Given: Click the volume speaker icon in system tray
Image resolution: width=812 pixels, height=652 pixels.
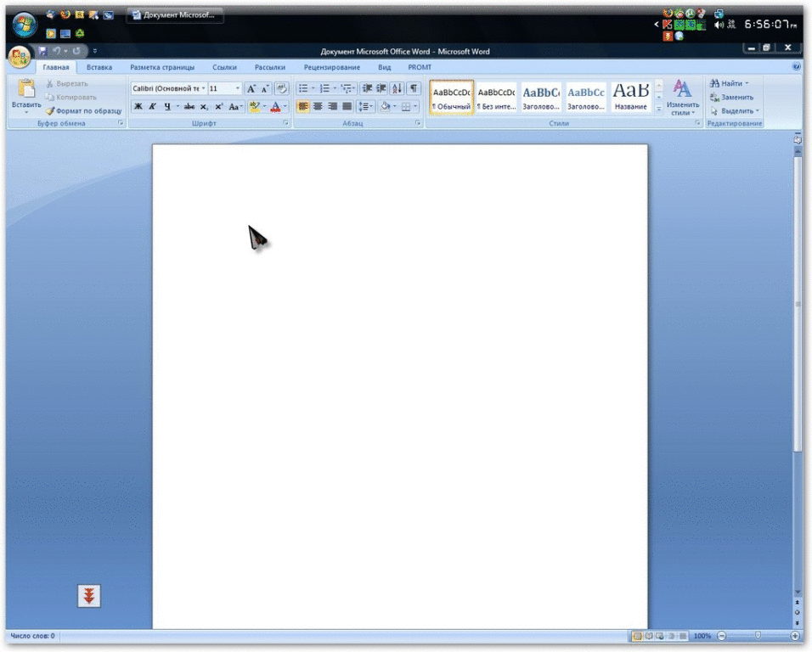Looking at the screenshot, I should pyautogui.click(x=719, y=25).
